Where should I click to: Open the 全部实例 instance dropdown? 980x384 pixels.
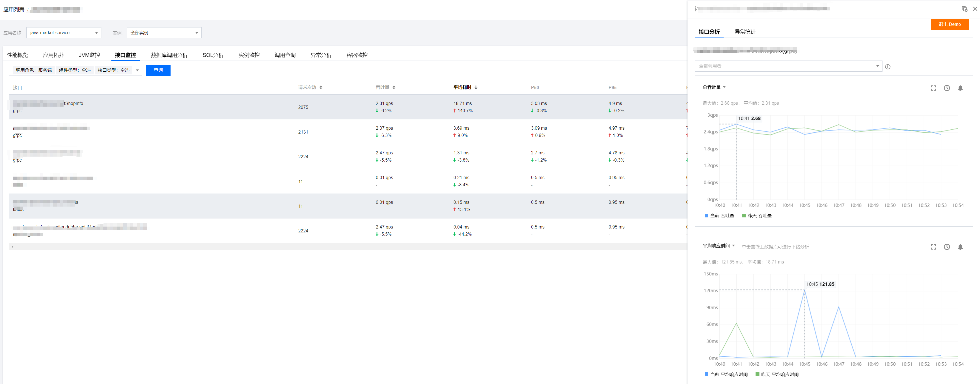click(164, 33)
